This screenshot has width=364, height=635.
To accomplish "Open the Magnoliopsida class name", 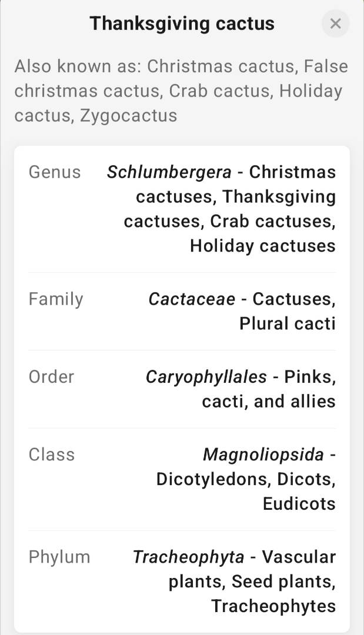I will [x=263, y=454].
